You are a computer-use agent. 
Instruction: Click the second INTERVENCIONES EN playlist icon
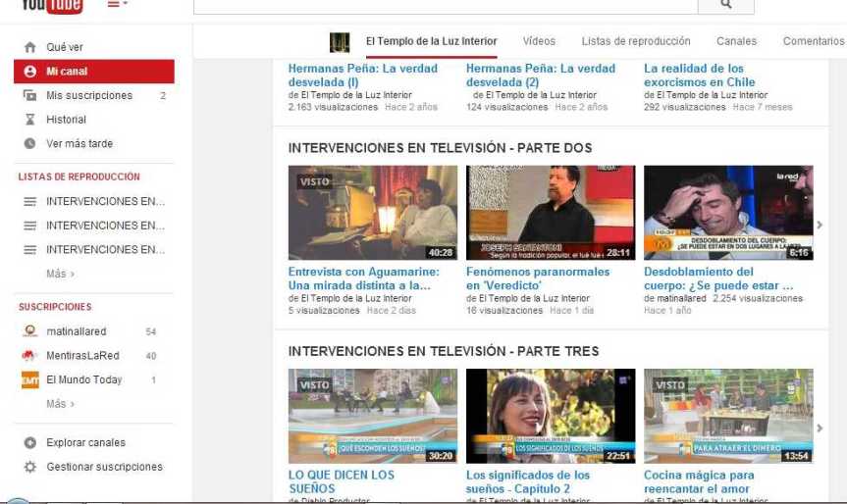tap(30, 226)
